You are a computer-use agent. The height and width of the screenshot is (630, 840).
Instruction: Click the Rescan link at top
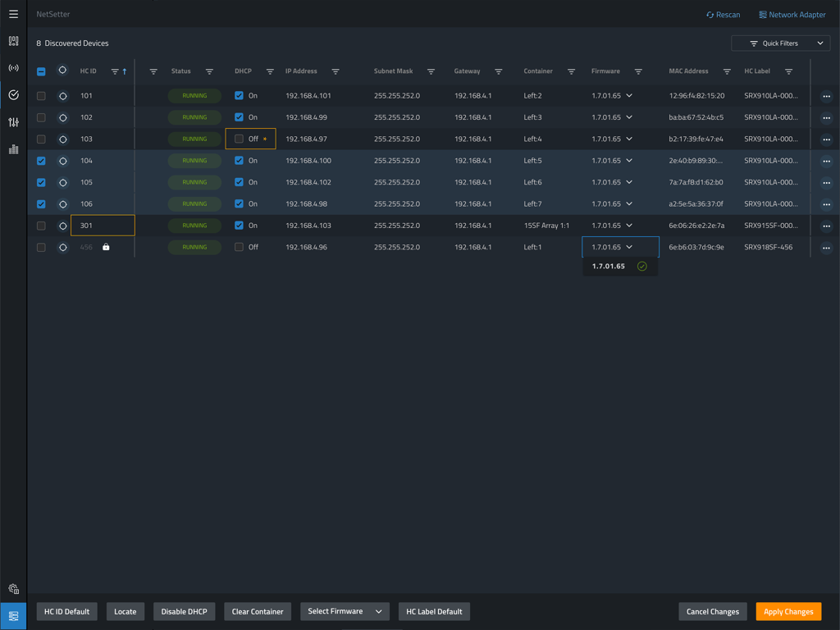click(723, 14)
